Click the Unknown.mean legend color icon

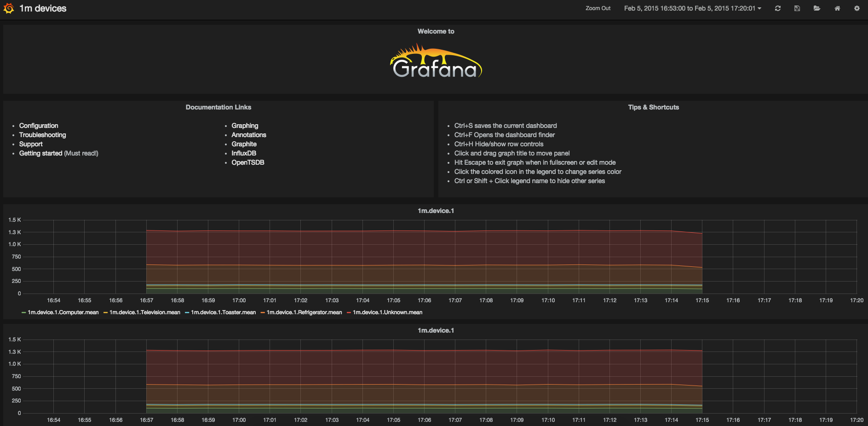(349, 313)
